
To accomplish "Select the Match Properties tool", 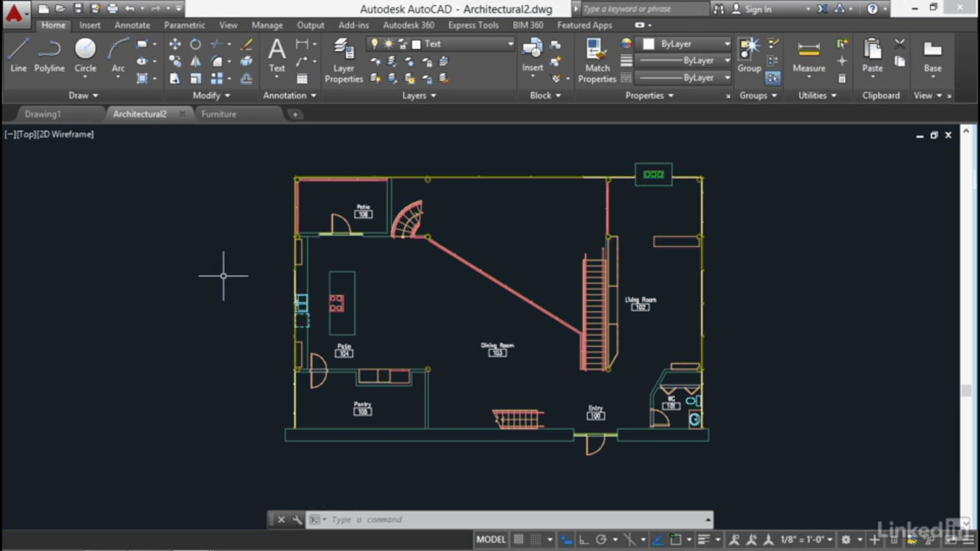I will pyautogui.click(x=596, y=60).
